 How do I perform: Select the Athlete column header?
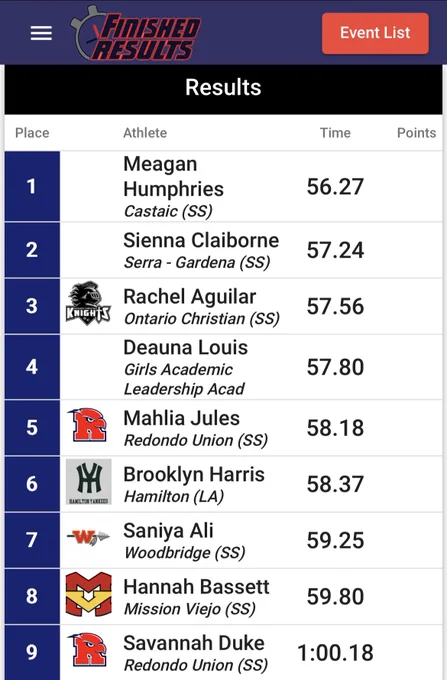145,133
